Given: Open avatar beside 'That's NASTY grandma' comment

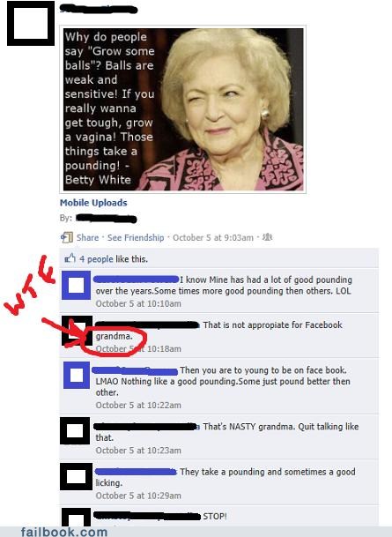Looking at the screenshot, I should pos(75,431).
